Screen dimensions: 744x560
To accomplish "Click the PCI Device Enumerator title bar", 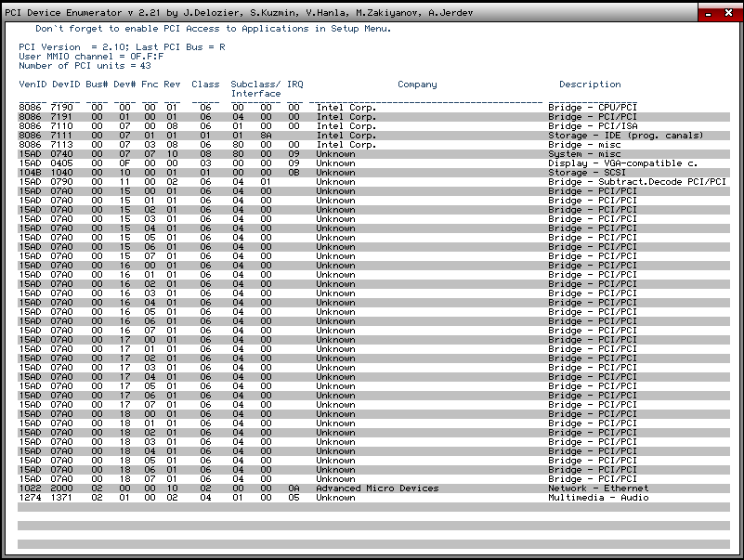I will click(x=279, y=11).
